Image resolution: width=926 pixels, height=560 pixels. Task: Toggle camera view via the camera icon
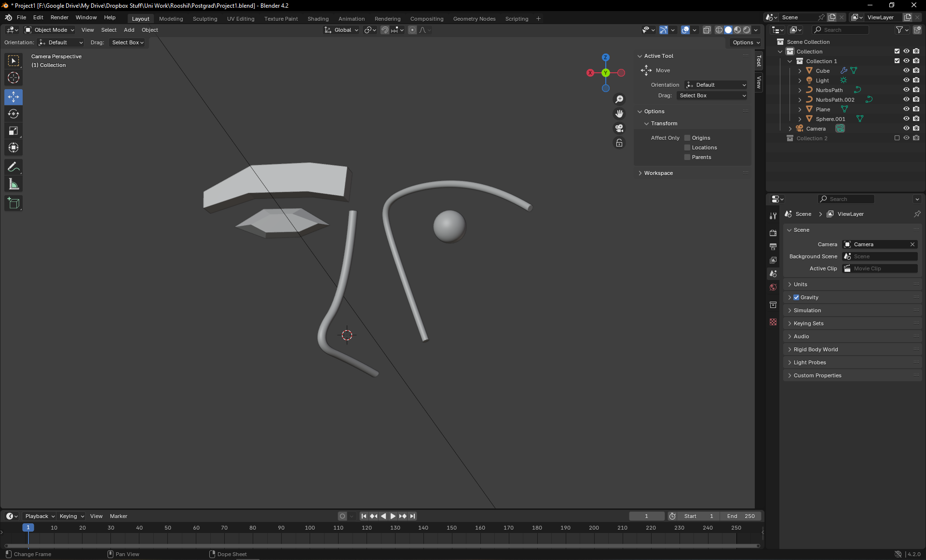619,128
